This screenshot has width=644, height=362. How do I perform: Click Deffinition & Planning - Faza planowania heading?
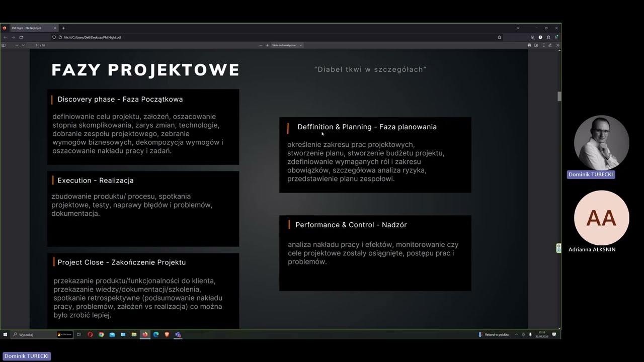[x=367, y=127]
